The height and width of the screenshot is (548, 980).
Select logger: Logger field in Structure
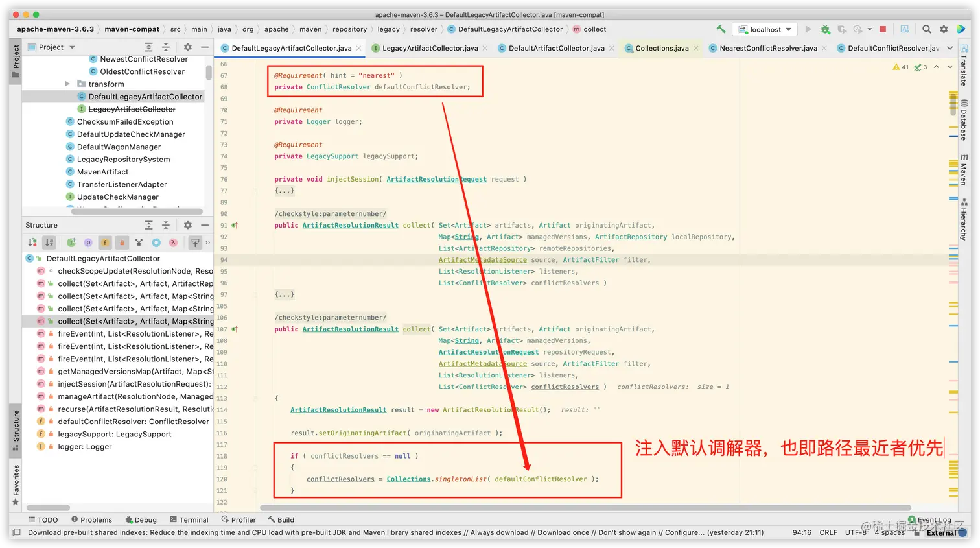click(x=75, y=447)
